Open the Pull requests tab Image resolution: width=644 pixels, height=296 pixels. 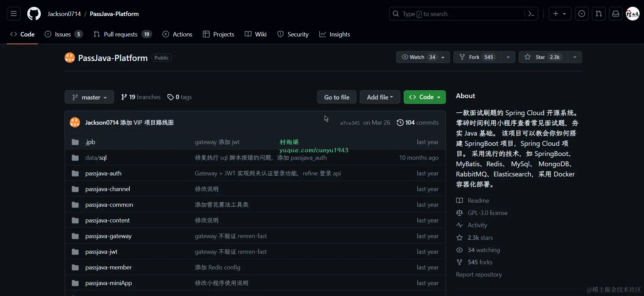click(123, 34)
